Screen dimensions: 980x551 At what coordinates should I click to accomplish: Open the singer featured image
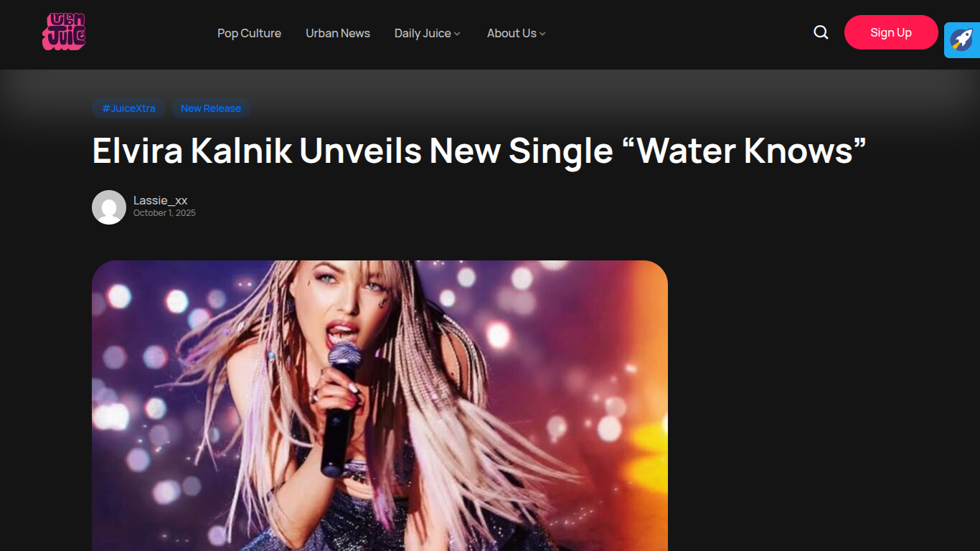[380, 405]
